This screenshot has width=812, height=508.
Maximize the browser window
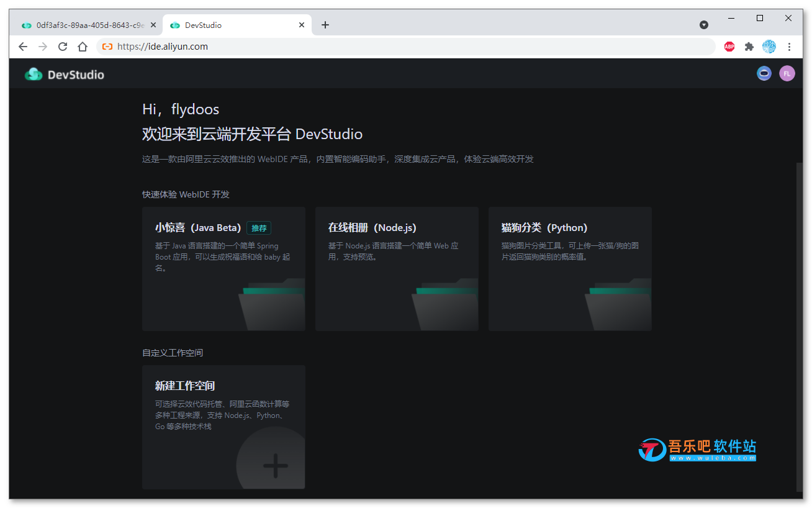click(760, 18)
